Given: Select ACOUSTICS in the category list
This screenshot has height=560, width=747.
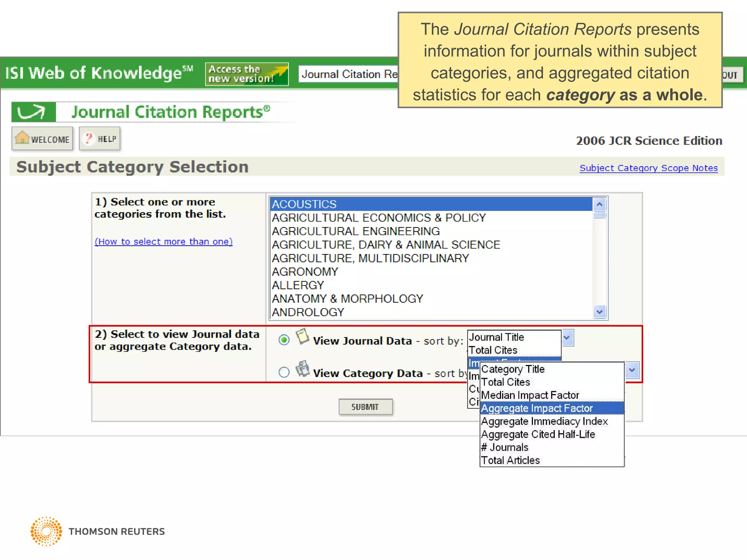Looking at the screenshot, I should pyautogui.click(x=431, y=204).
